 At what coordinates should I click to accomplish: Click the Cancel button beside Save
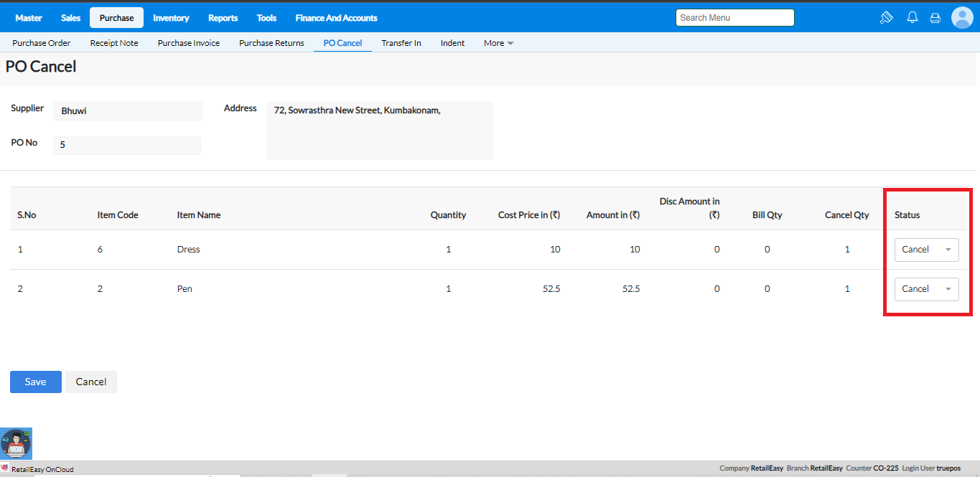tap(91, 382)
